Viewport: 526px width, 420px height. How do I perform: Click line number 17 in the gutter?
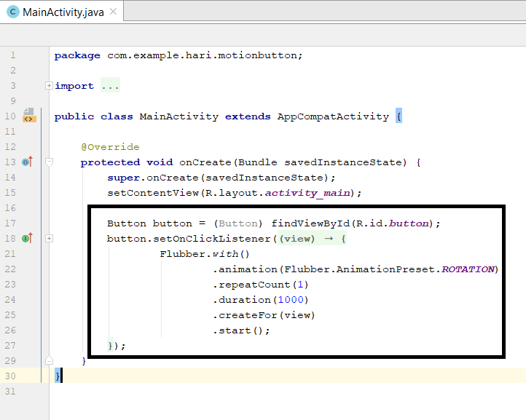tap(10, 223)
